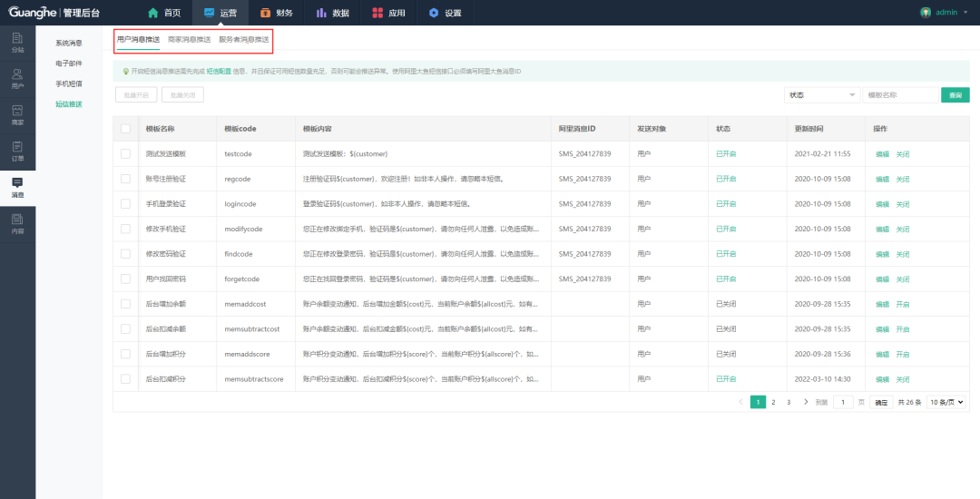Switch to 服务者消息推送 tab

[244, 39]
